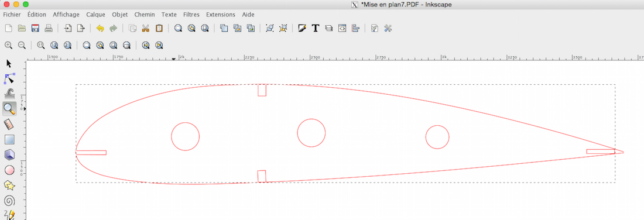Zoom to fit page width
Image resolution: width=644 pixels, height=220 pixels.
click(126, 45)
